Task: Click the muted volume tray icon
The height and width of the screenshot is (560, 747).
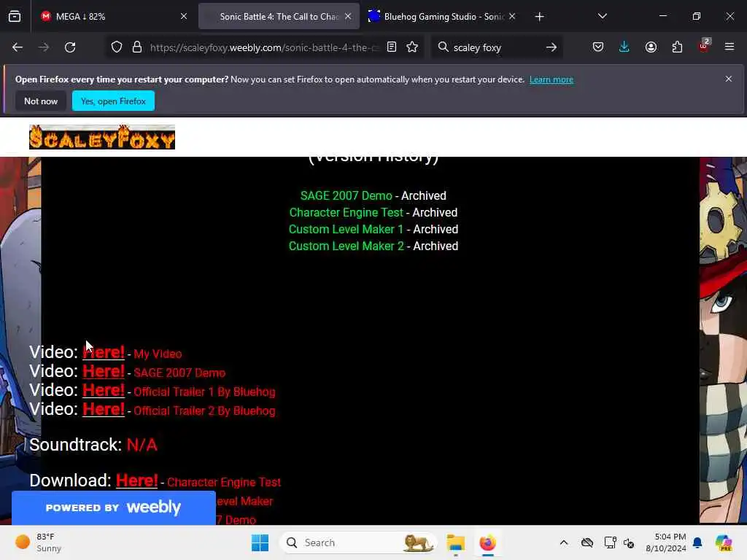Action: 629,542
